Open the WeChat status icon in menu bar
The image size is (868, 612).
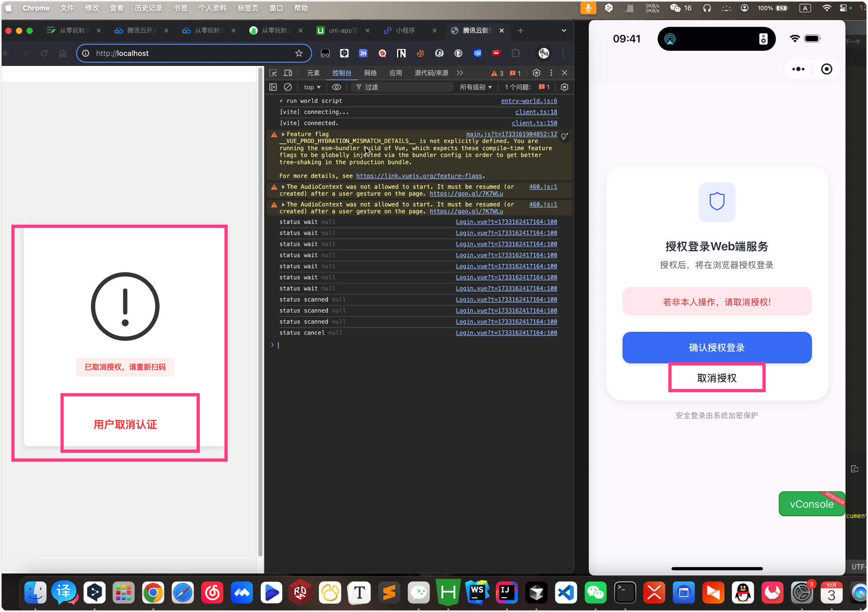(675, 8)
